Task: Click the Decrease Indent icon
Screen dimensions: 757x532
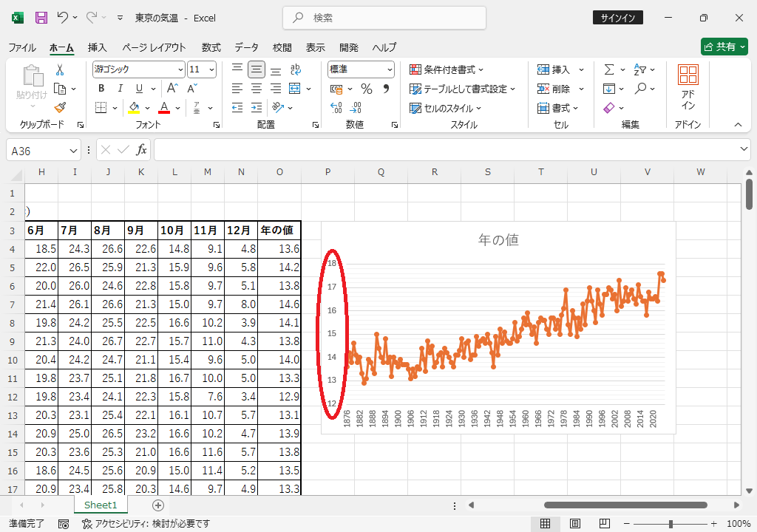Action: pos(237,108)
